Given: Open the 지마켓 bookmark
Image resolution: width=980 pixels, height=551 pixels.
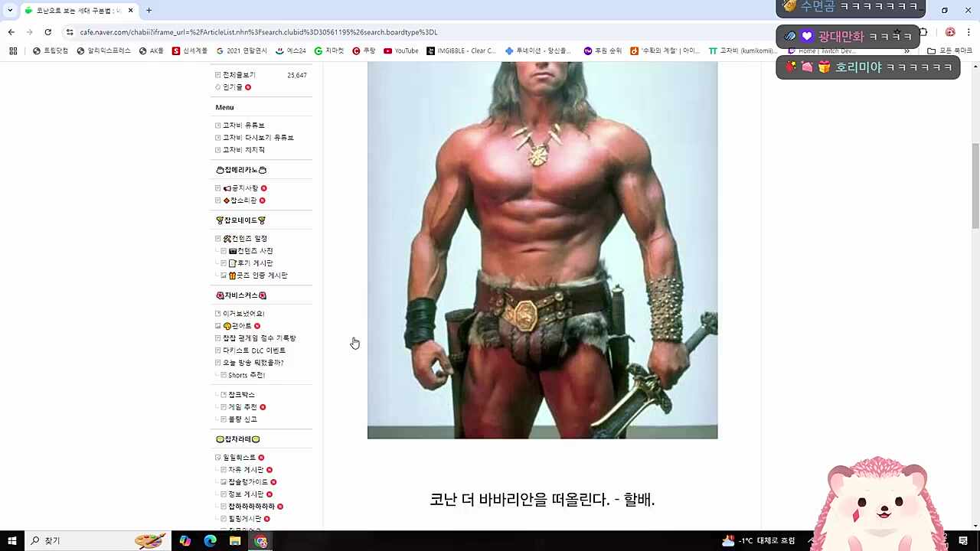Looking at the screenshot, I should pyautogui.click(x=329, y=51).
